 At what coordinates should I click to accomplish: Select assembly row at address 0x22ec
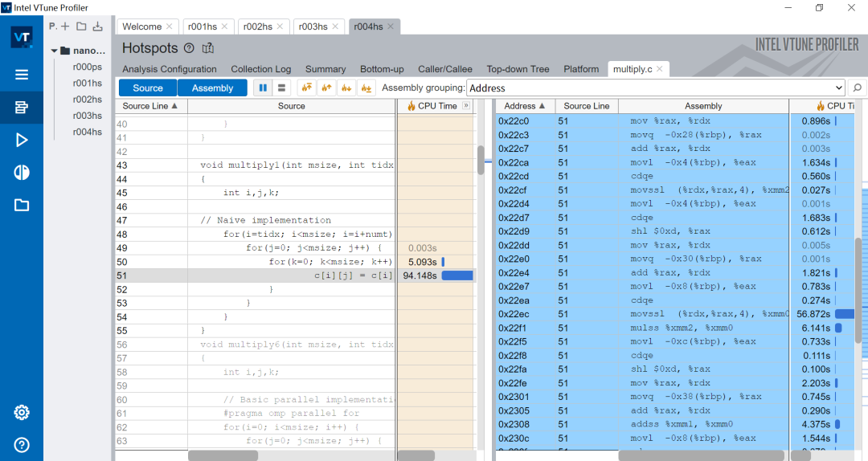click(675, 314)
